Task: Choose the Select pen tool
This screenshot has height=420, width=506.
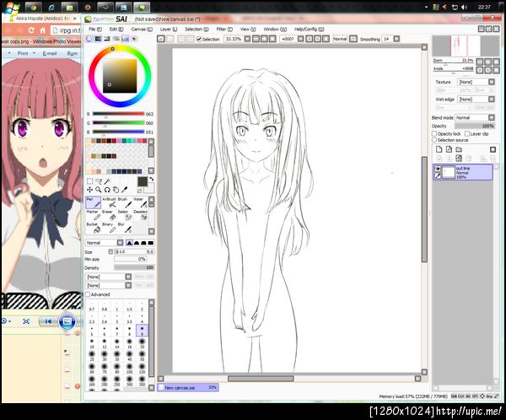Action: tap(125, 215)
